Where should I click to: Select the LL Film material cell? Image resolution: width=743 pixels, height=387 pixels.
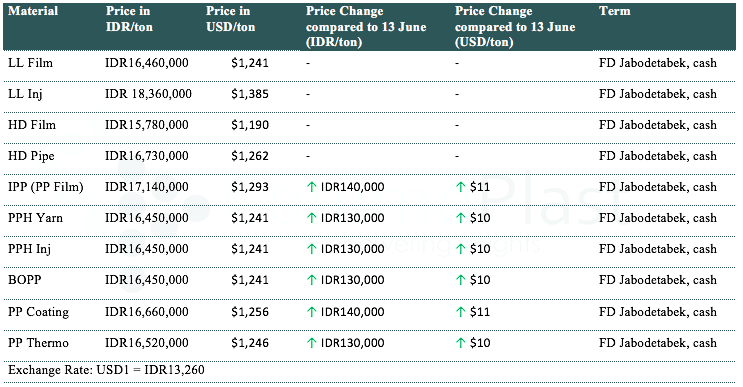click(30, 63)
